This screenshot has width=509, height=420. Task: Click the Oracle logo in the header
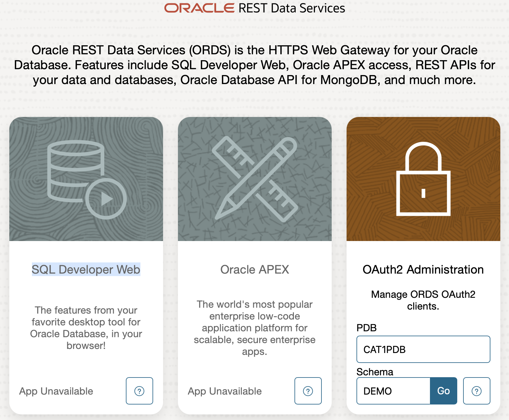[x=199, y=8]
